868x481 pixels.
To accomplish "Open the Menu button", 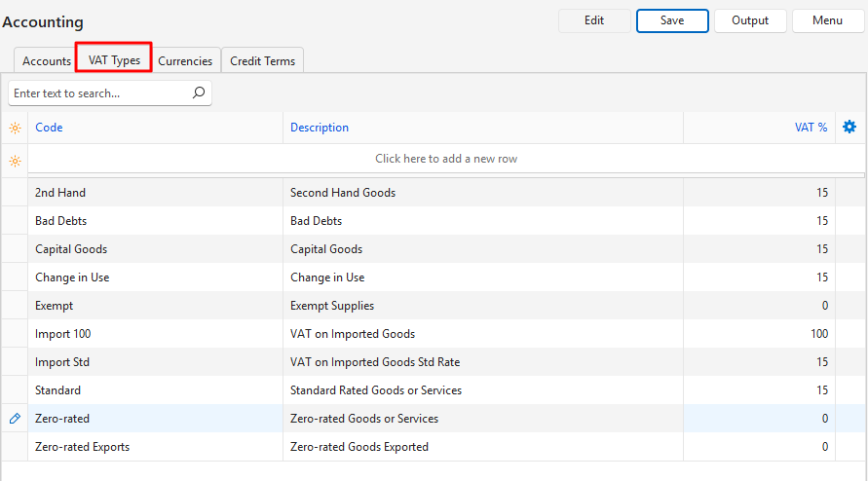I will [827, 20].
